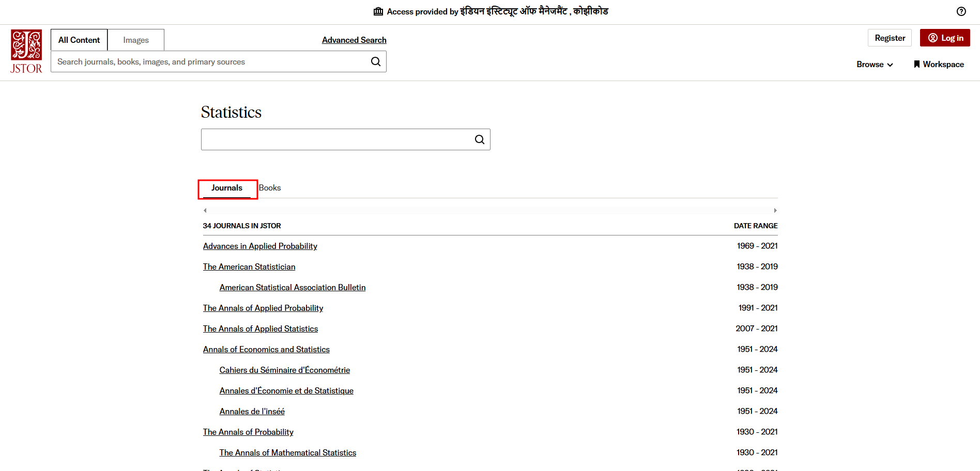Click the JSTOR logo
This screenshot has width=980, height=471.
tap(26, 52)
